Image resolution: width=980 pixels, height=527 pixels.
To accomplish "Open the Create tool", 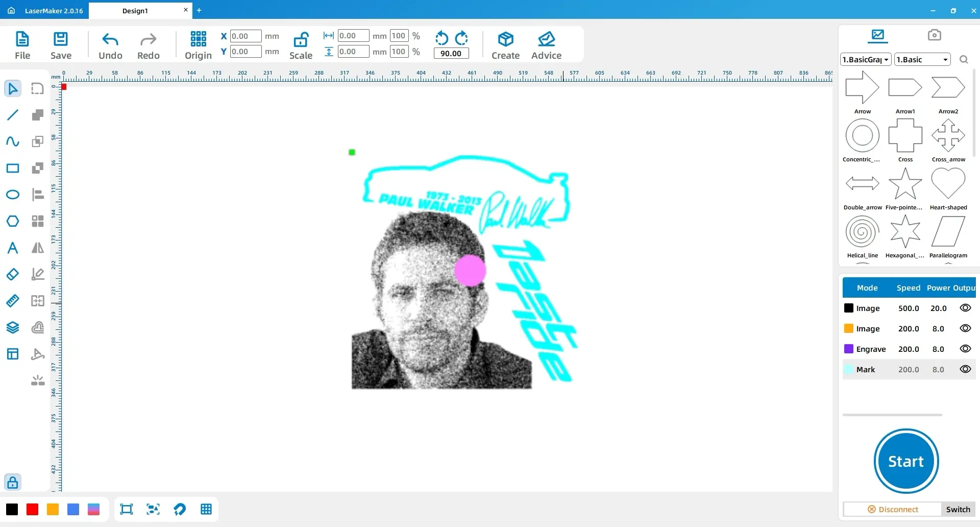I will tap(505, 45).
